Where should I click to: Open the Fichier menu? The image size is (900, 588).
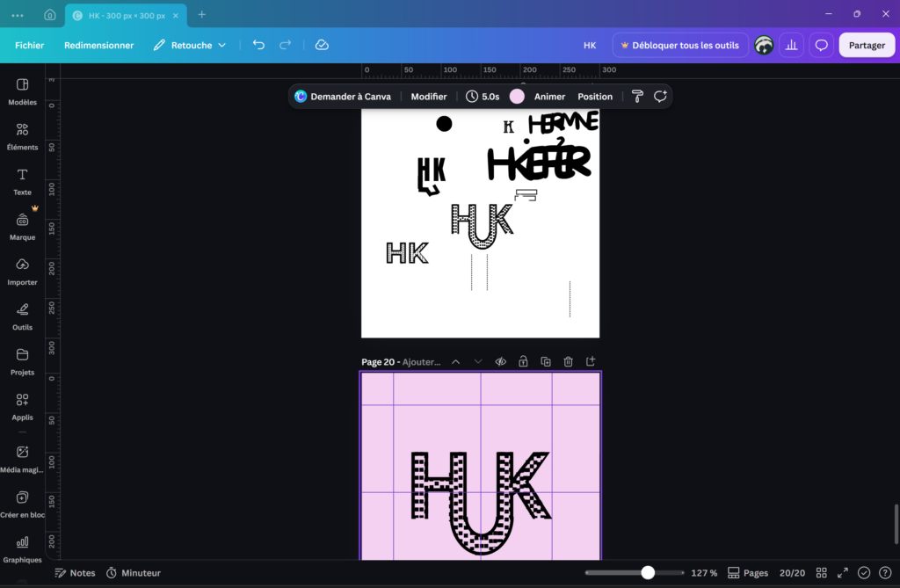[29, 45]
